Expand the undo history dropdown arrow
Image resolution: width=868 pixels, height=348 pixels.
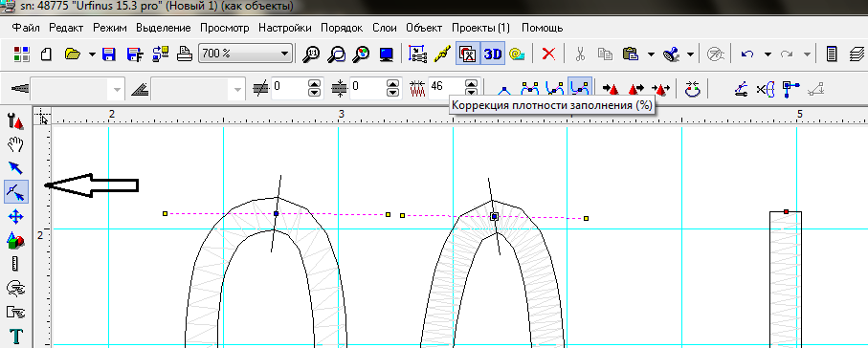pos(768,54)
